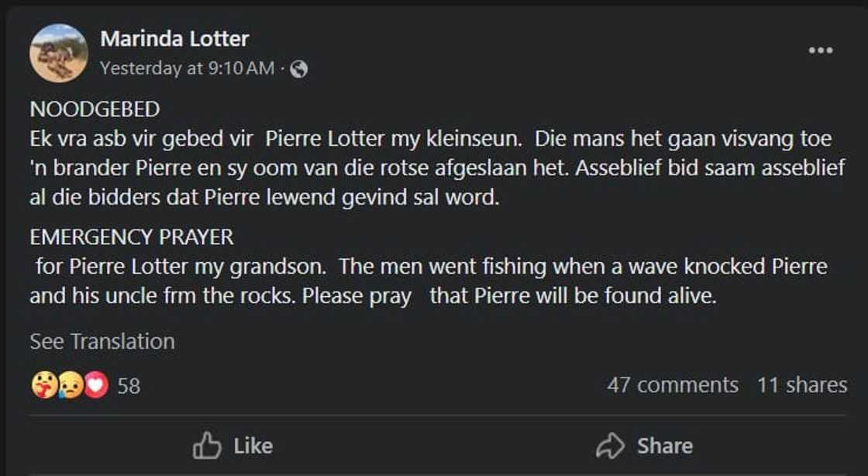Open the Marinda Lotter name link

pyautogui.click(x=174, y=38)
